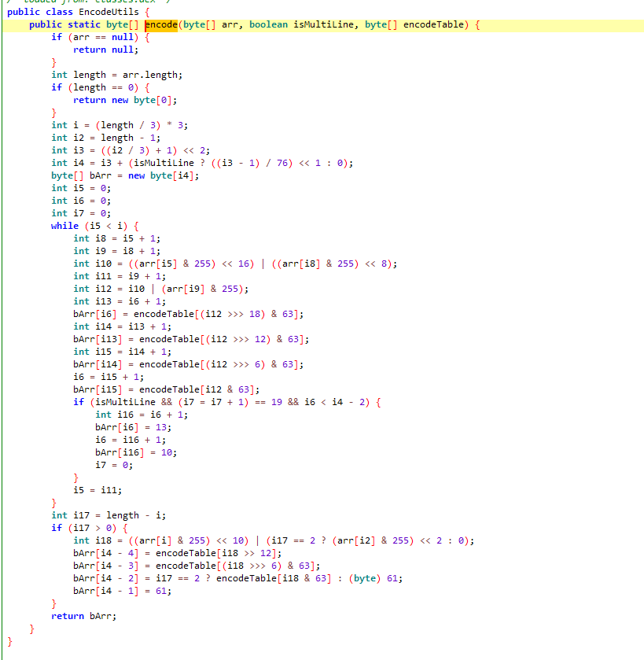
Task: Click the encodeTable parameter in the method signature
Action: tap(433, 25)
